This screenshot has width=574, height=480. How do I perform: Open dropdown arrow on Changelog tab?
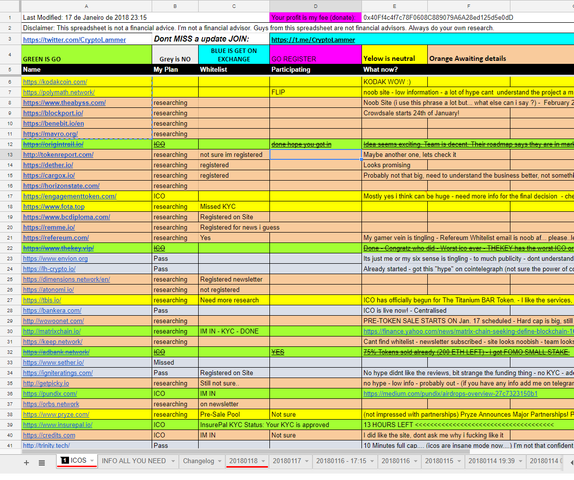point(220,461)
